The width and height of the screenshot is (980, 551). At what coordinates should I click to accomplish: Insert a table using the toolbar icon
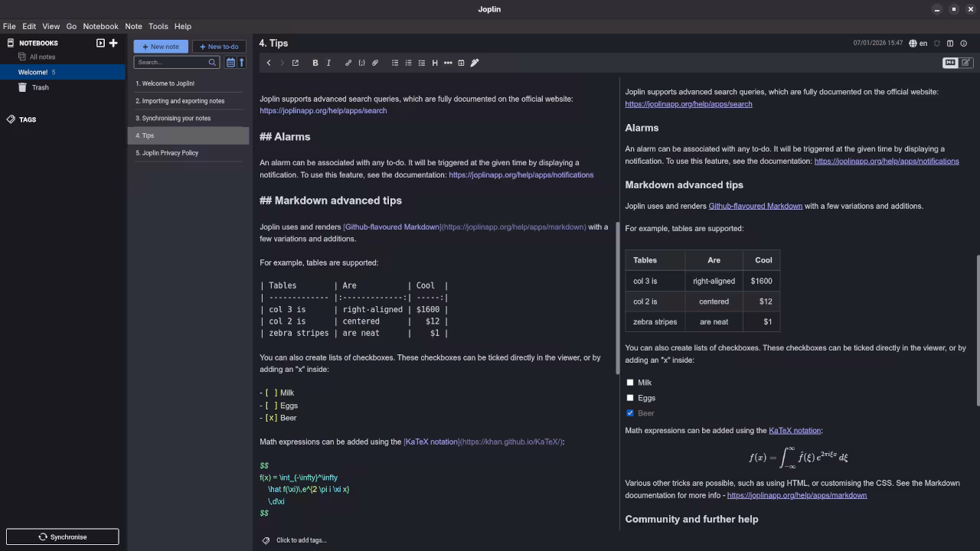[x=461, y=63]
